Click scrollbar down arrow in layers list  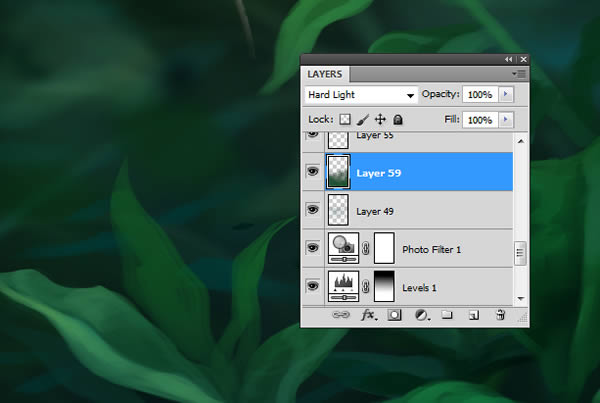click(x=520, y=299)
